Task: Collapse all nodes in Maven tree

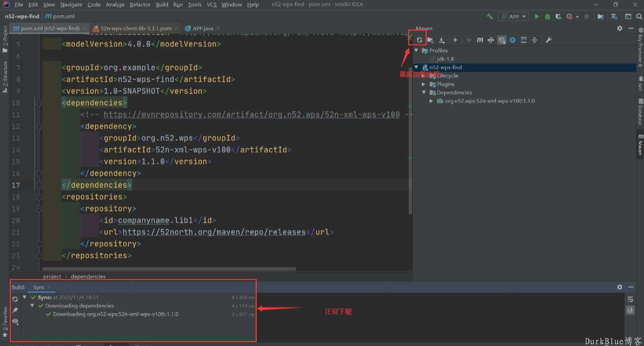Action: click(x=534, y=40)
